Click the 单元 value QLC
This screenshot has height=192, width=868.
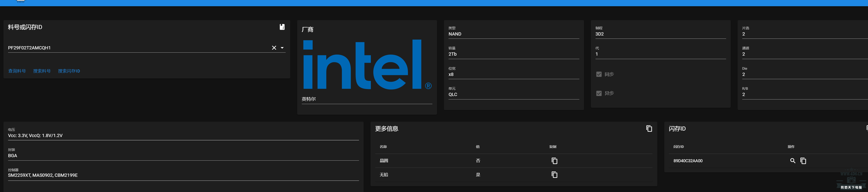(x=453, y=95)
